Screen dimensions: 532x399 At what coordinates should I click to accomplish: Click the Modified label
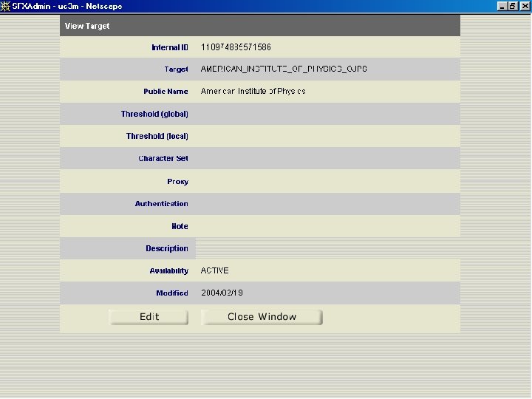172,293
